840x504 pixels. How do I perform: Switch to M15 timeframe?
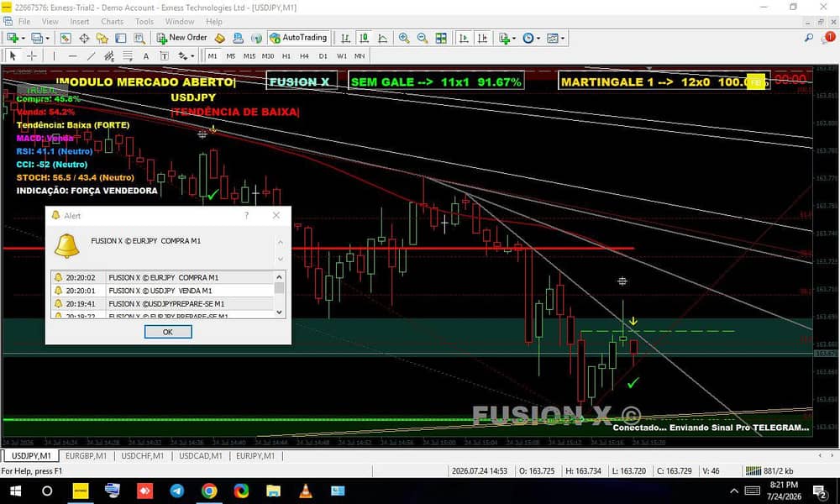(249, 55)
